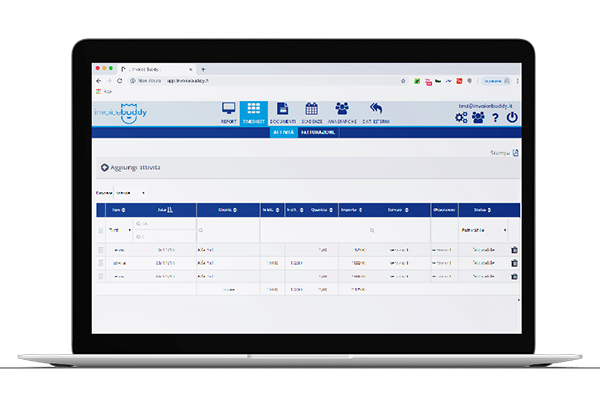Open the browser three-dot menu

(x=517, y=81)
